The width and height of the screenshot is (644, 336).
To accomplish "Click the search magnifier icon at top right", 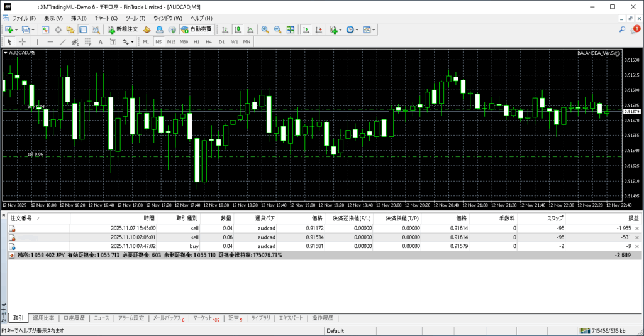I will coord(622,30).
